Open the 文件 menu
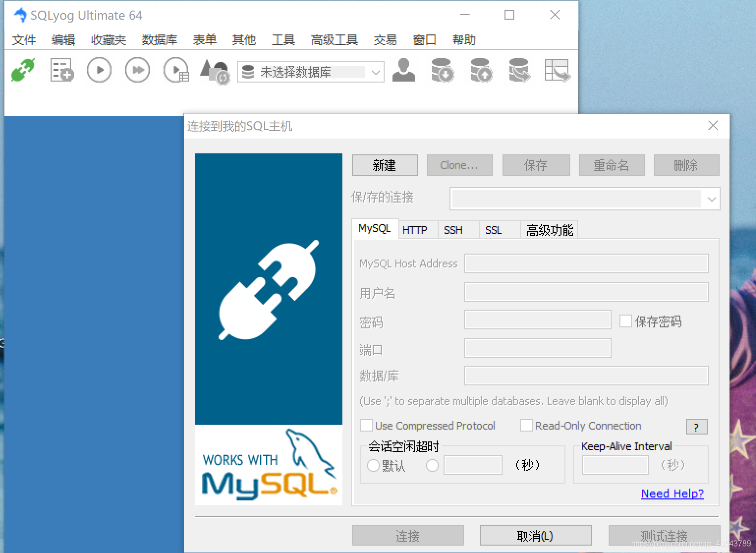The image size is (756, 553). [24, 40]
